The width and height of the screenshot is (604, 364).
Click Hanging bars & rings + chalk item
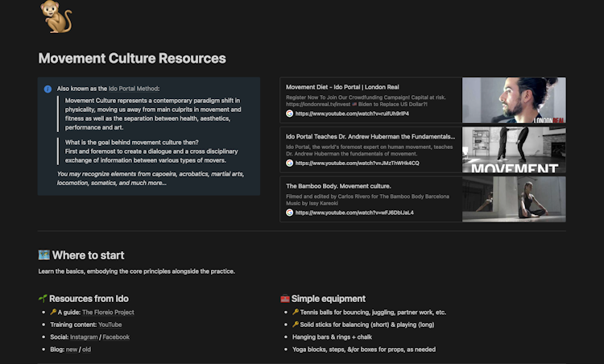(332, 337)
